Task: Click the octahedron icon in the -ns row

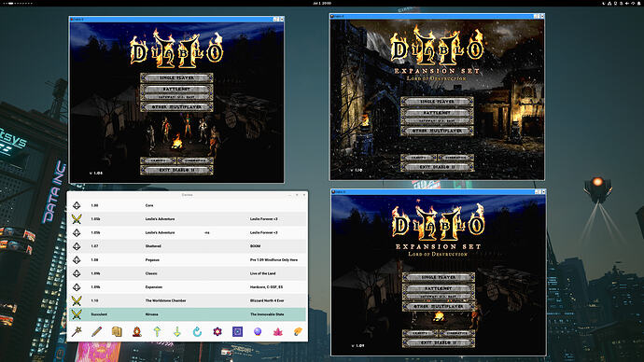Action: (x=77, y=232)
